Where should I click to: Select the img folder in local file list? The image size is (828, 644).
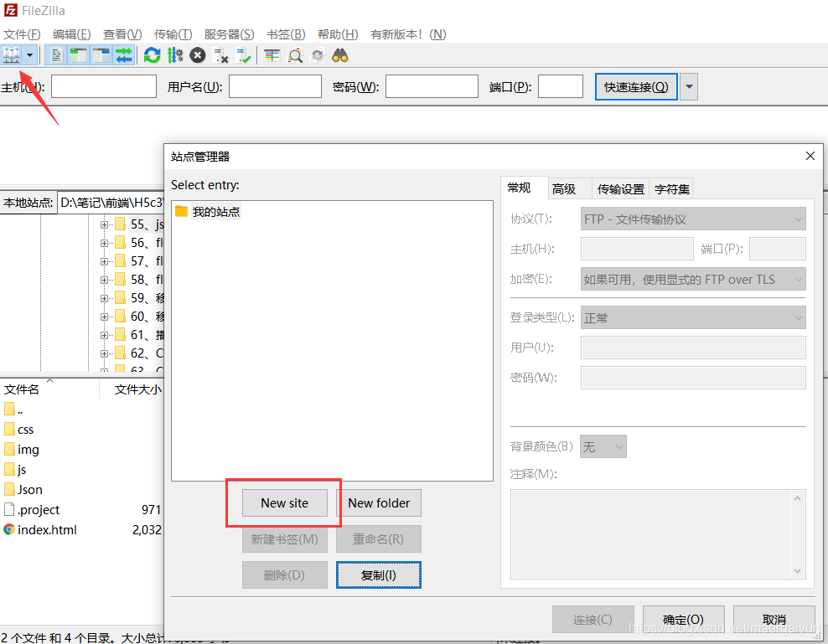coord(22,450)
